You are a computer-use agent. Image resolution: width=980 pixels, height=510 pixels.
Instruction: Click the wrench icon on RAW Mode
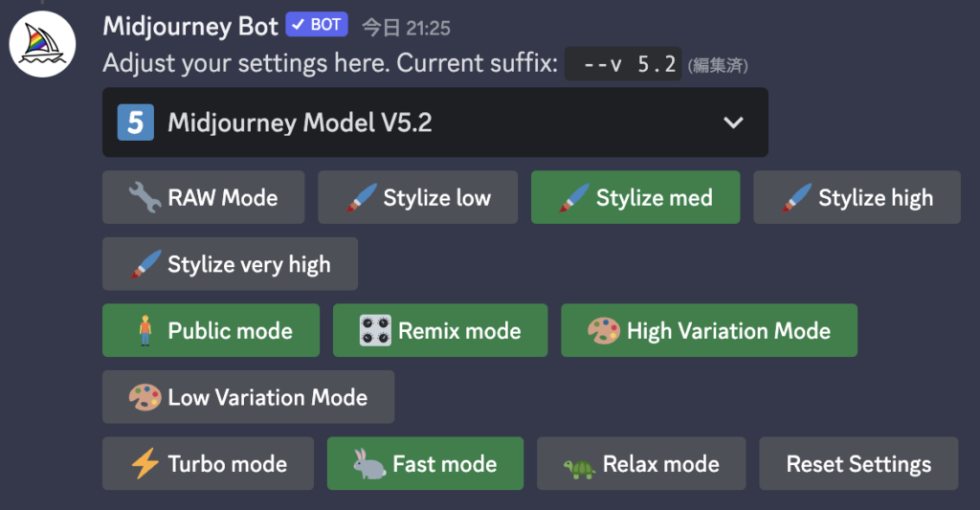pos(145,197)
